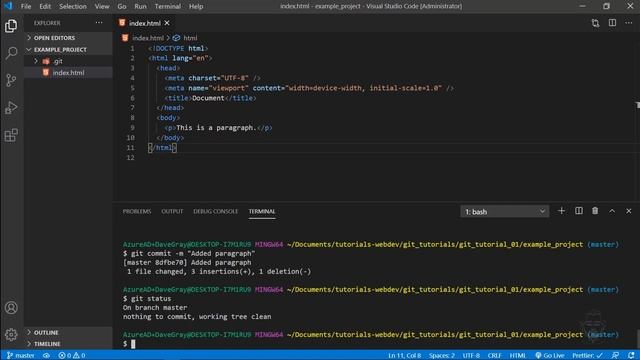Viewport: 640px width, 360px height.
Task: Create a new terminal with plus icon
Action: click(x=561, y=211)
